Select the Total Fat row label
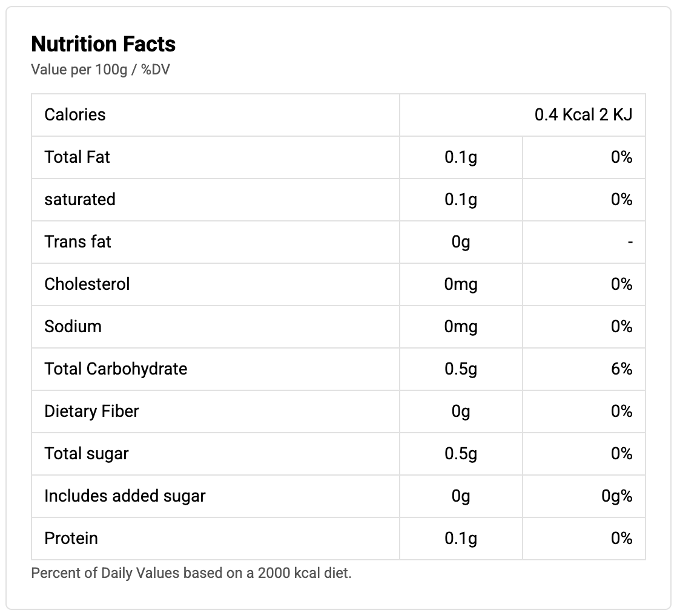The height and width of the screenshot is (616, 677). (78, 157)
